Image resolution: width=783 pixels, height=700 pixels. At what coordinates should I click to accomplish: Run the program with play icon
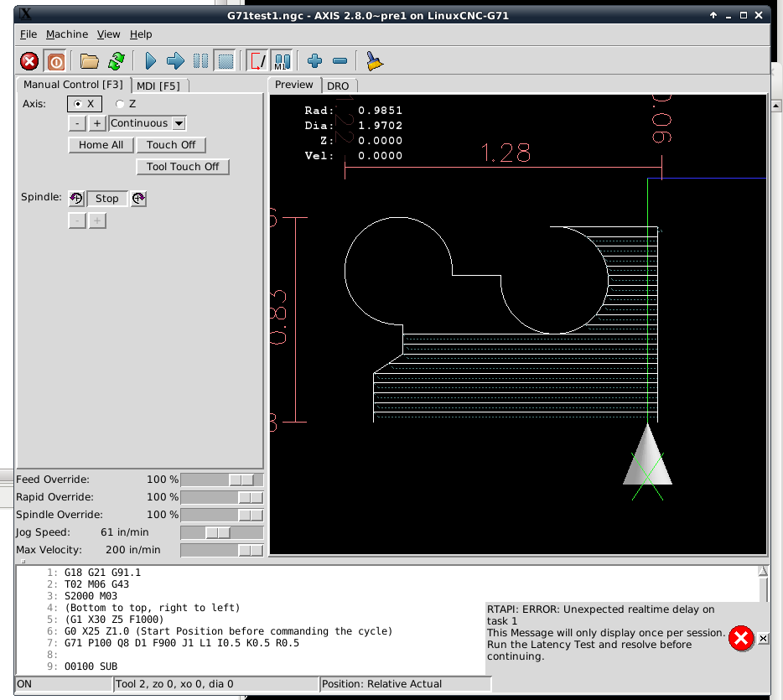[150, 61]
